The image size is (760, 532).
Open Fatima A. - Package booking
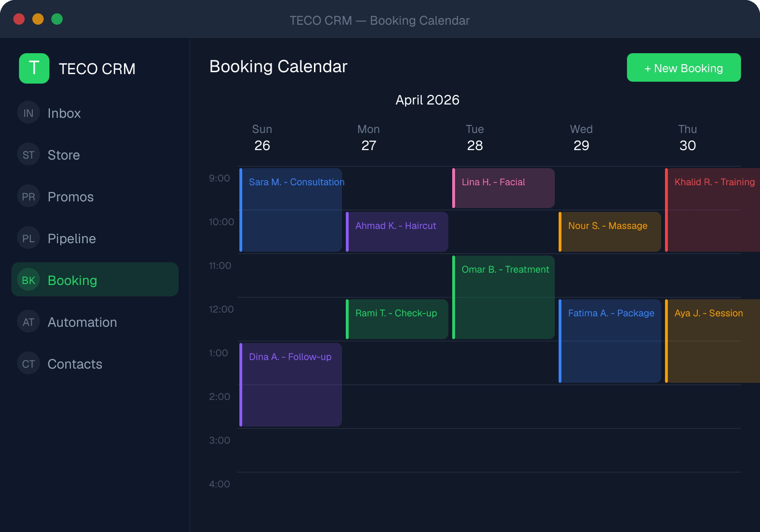[610, 341]
